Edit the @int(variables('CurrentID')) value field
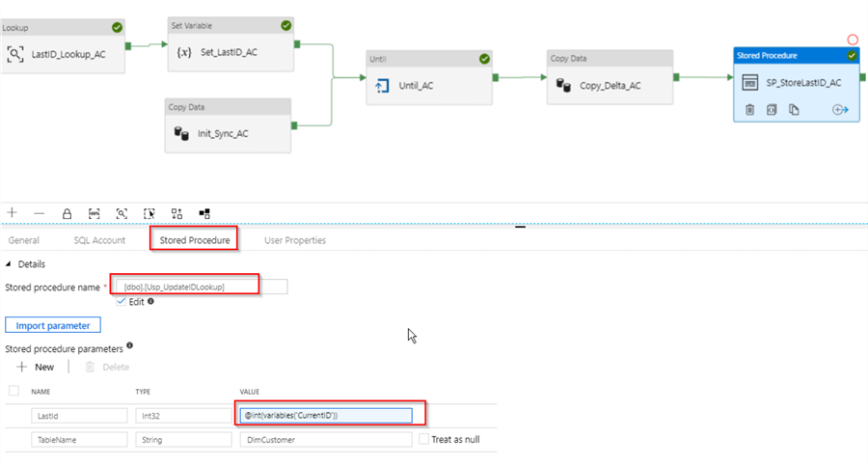The image size is (868, 466). point(326,416)
